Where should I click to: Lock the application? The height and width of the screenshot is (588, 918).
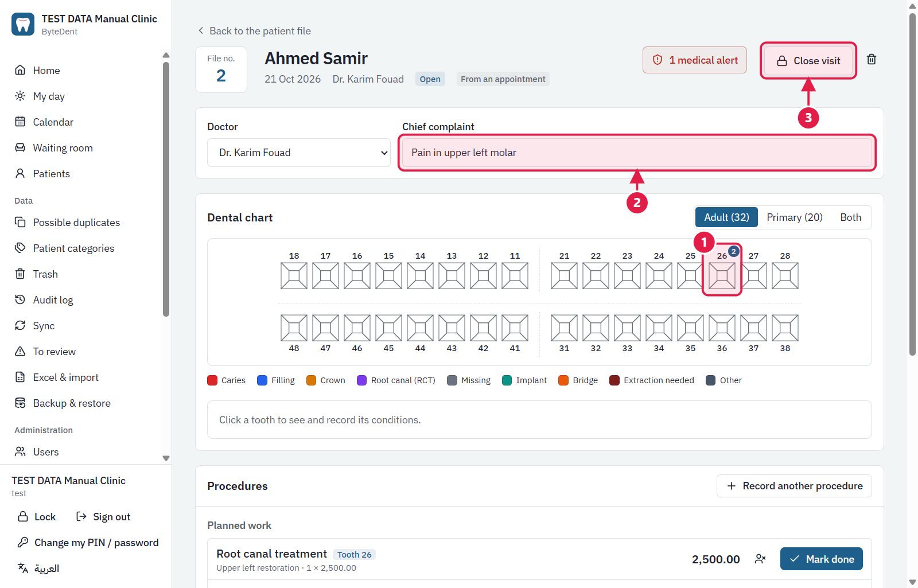[x=37, y=517]
